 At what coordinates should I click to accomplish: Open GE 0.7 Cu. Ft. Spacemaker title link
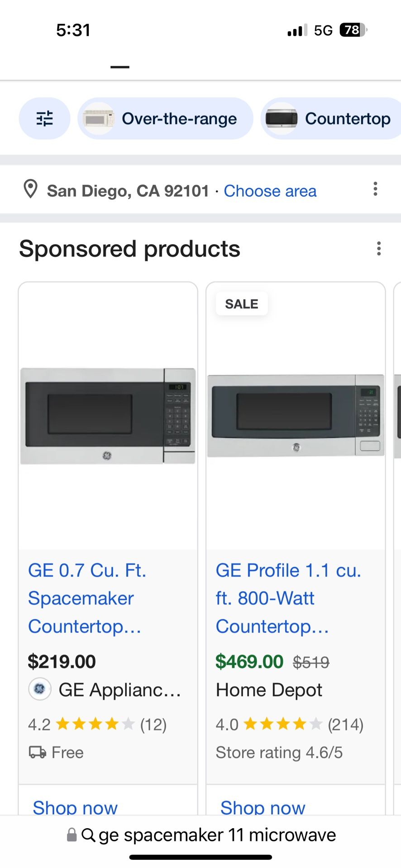(87, 598)
